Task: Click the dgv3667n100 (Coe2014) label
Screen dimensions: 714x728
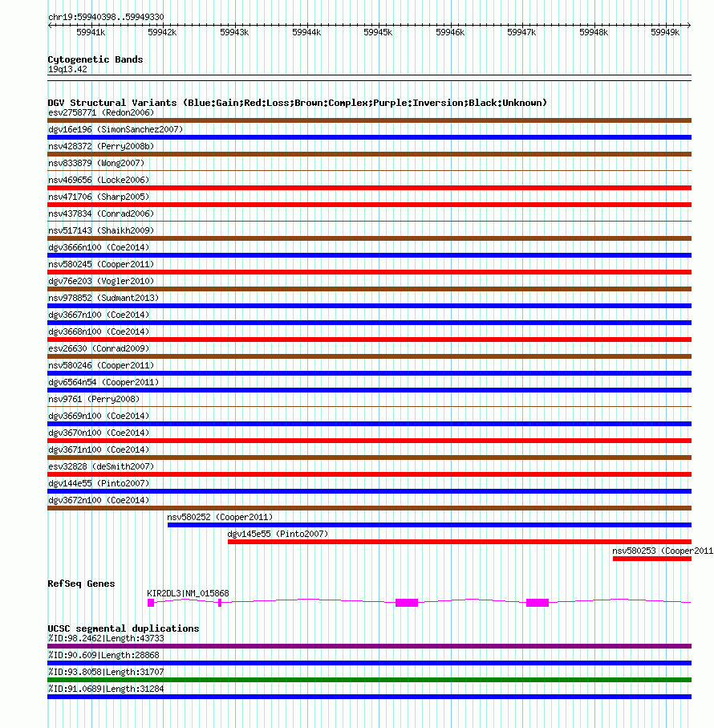Action: coord(99,315)
